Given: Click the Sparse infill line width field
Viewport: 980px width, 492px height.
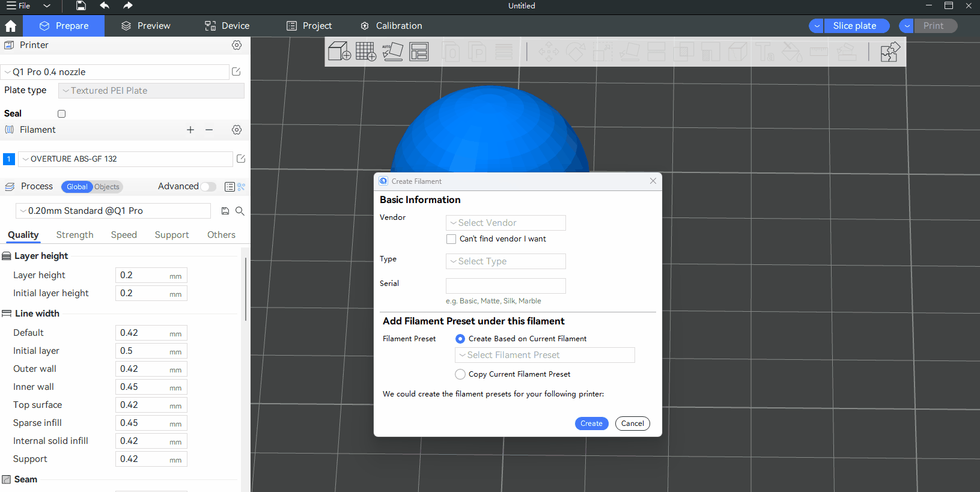Looking at the screenshot, I should click(x=151, y=423).
